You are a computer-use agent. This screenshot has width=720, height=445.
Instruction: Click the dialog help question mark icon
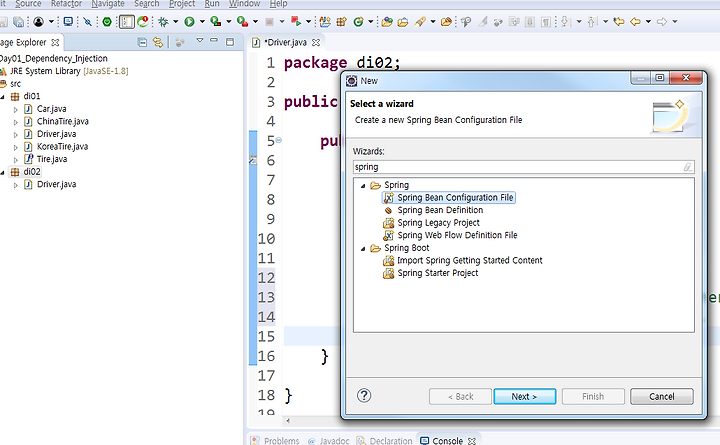coord(364,395)
